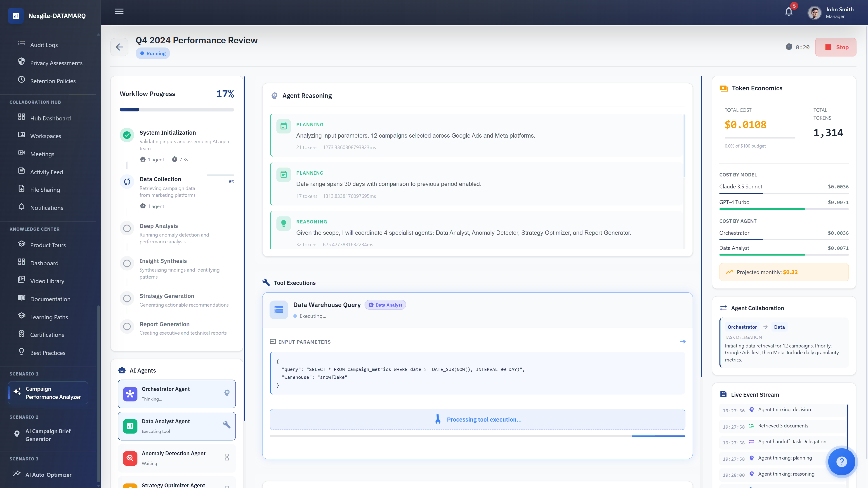868x488 pixels.
Task: Click the Anomaly Detection Agent icon
Action: tap(130, 458)
